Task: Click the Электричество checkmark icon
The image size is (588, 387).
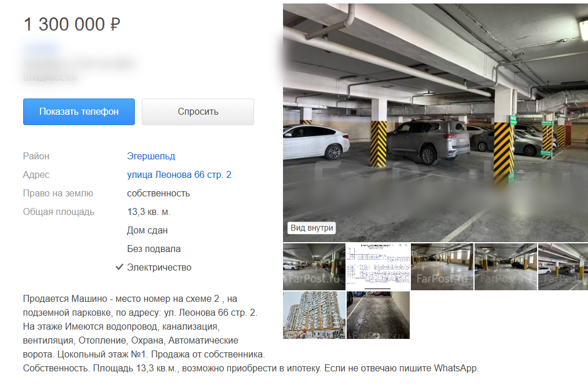Action: (119, 267)
